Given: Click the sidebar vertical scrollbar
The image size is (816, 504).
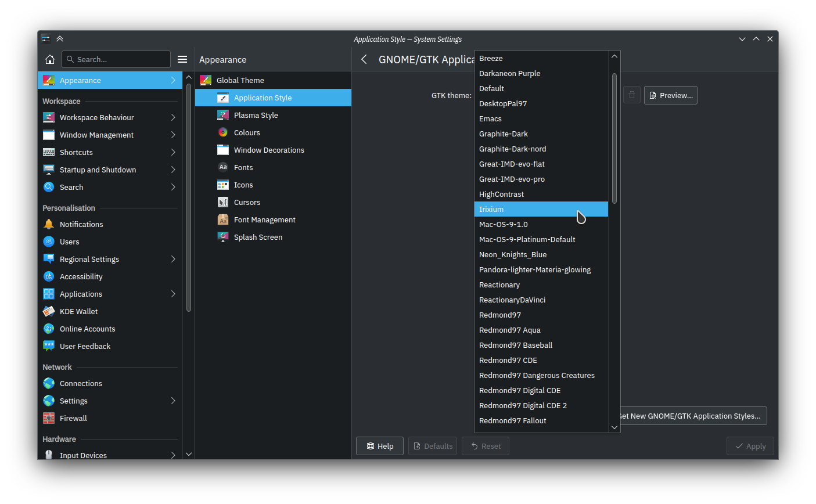Looking at the screenshot, I should click(x=189, y=197).
